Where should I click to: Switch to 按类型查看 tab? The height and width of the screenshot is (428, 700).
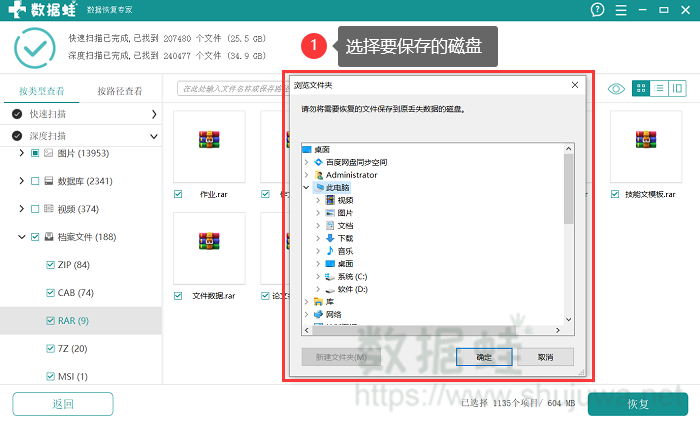point(42,91)
